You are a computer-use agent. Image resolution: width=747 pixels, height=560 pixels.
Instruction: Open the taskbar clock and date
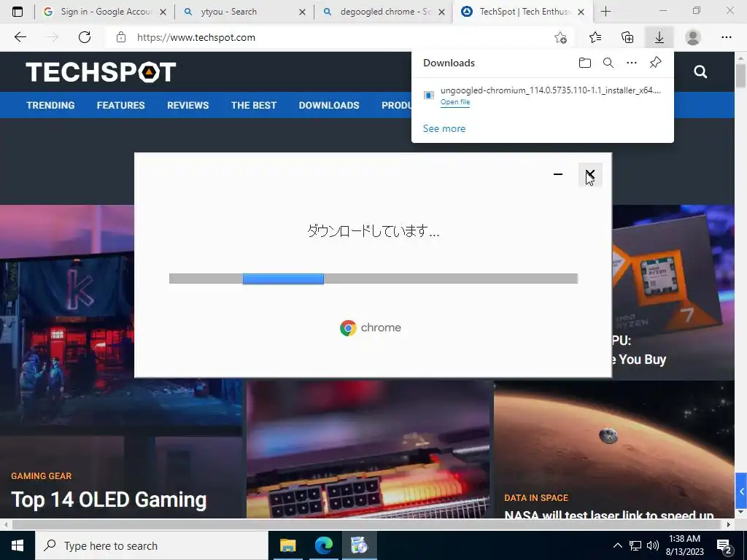pyautogui.click(x=684, y=545)
